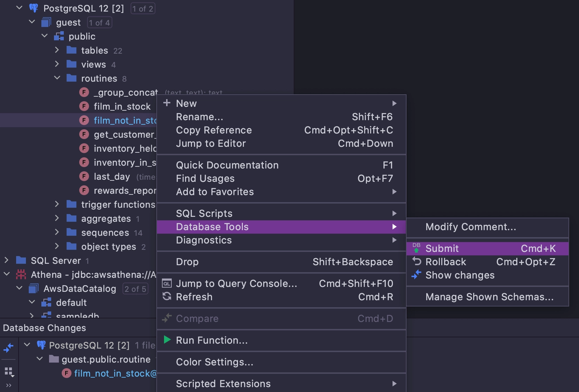Click the green Run Function play icon
Viewport: 579px width, 392px height.
coord(167,340)
